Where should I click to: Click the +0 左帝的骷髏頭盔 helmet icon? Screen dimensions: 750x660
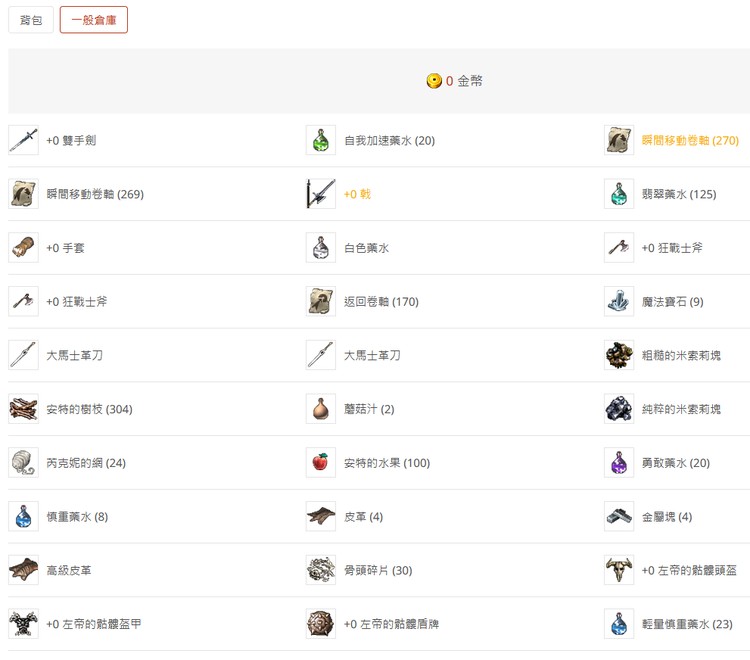click(619, 570)
